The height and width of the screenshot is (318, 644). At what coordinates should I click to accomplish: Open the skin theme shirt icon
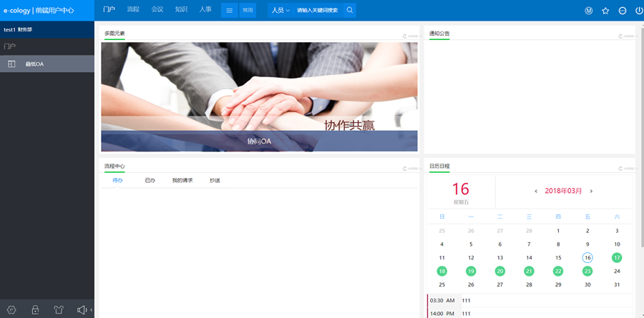click(x=58, y=310)
